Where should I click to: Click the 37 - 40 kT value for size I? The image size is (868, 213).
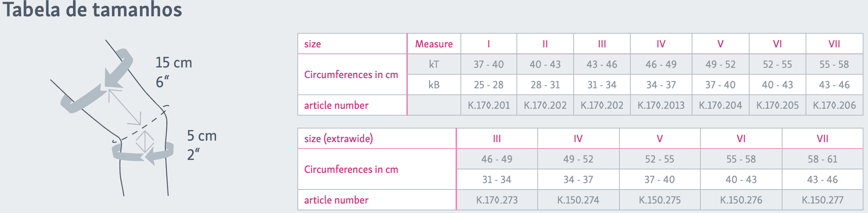488,64
